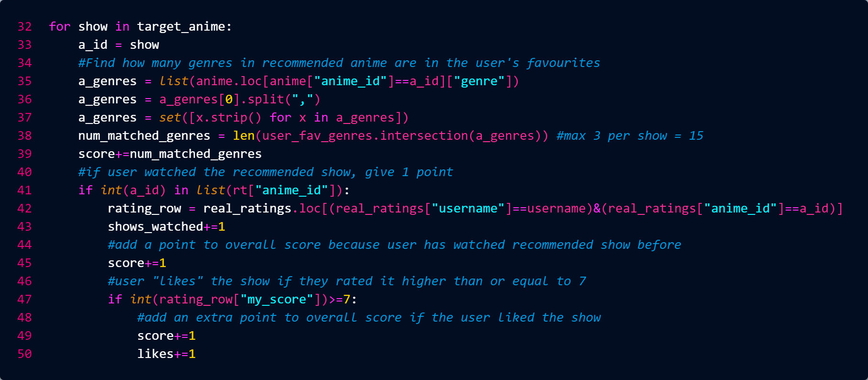Click the 'list' call on line 35
This screenshot has height=380, width=868.
tap(174, 81)
